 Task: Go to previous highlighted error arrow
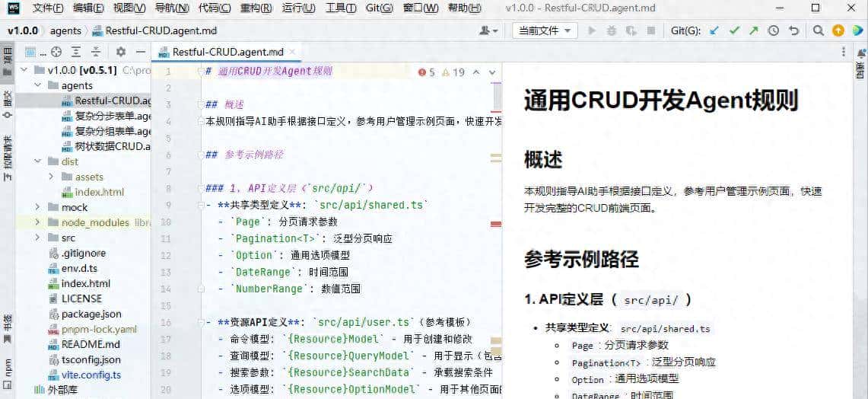[x=475, y=72]
